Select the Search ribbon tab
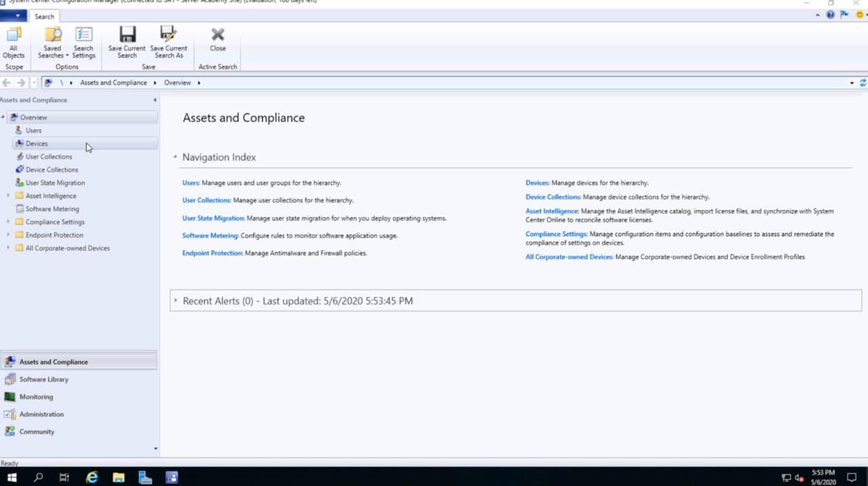 pyautogui.click(x=44, y=16)
